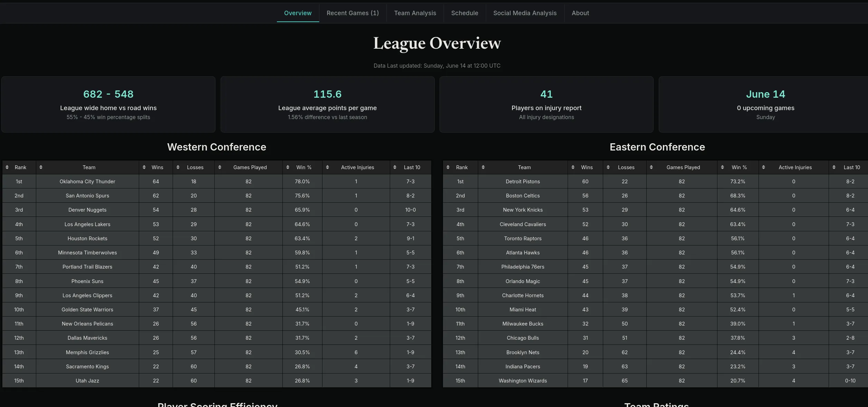The height and width of the screenshot is (407, 868).
Task: Sort Western Conference Games Played arrows
Action: [220, 167]
